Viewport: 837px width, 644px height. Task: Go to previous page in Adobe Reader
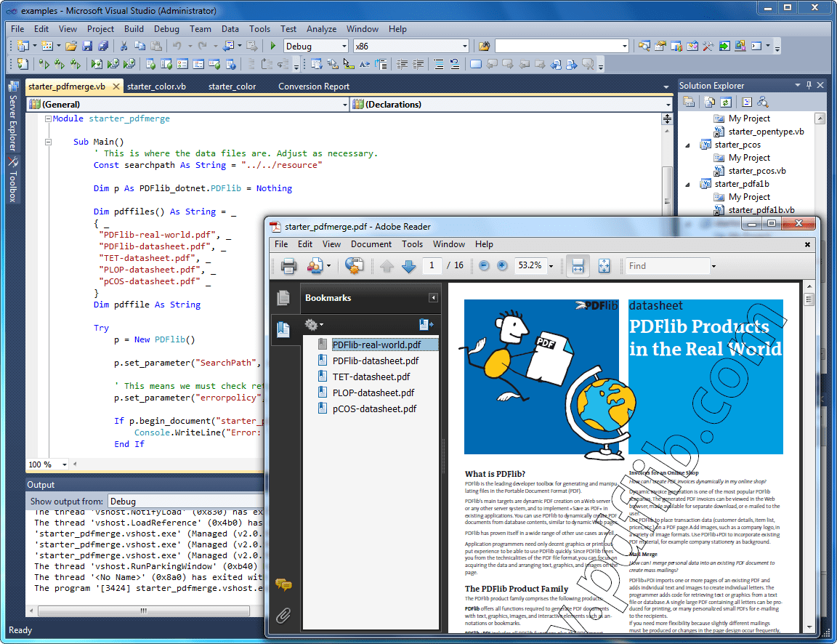(387, 265)
